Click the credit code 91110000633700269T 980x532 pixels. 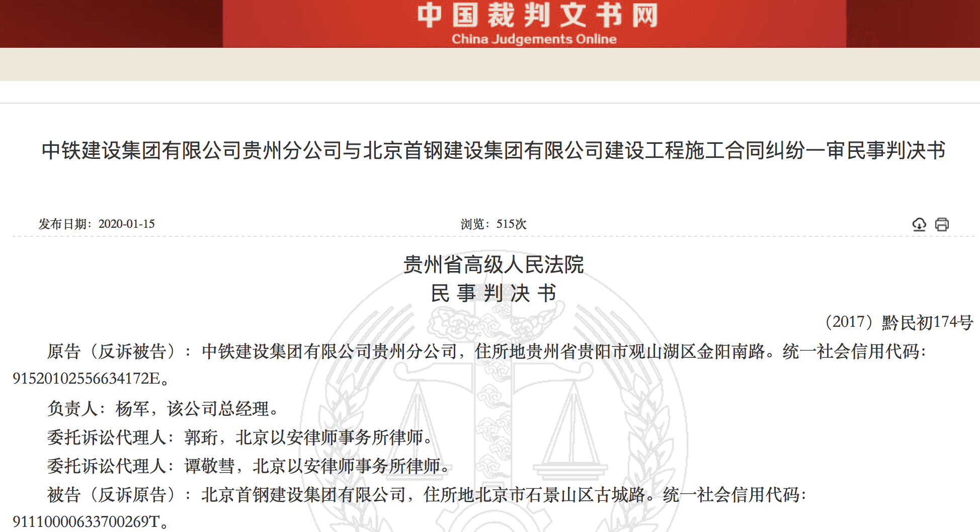point(86,522)
